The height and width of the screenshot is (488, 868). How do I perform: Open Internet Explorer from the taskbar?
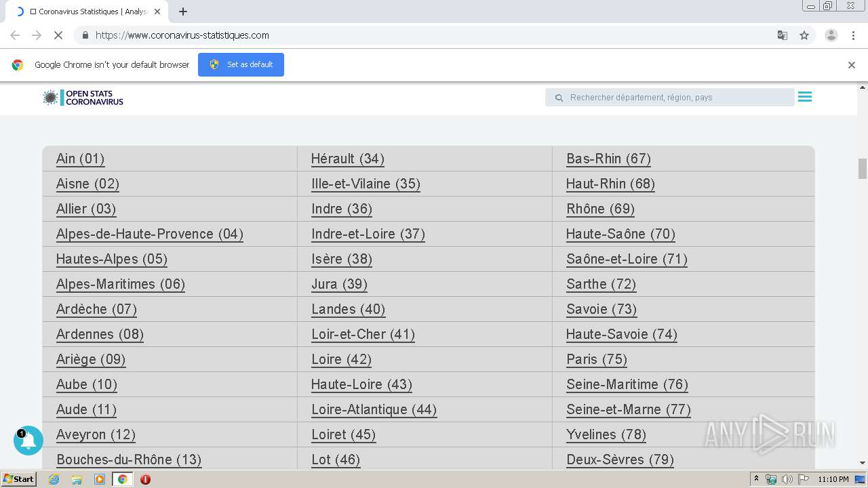[54, 479]
